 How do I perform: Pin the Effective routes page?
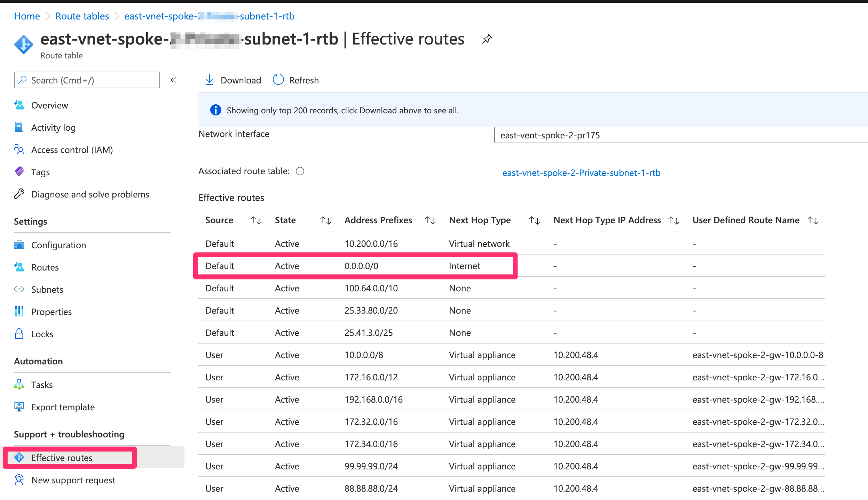(487, 39)
